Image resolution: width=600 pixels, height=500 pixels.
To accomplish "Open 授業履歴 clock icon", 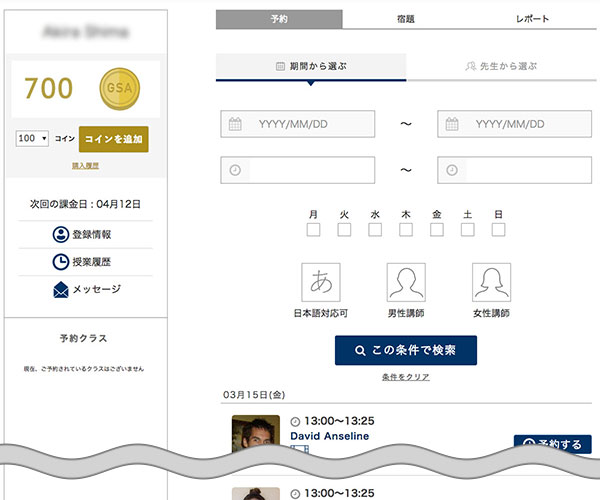I will coord(59,262).
